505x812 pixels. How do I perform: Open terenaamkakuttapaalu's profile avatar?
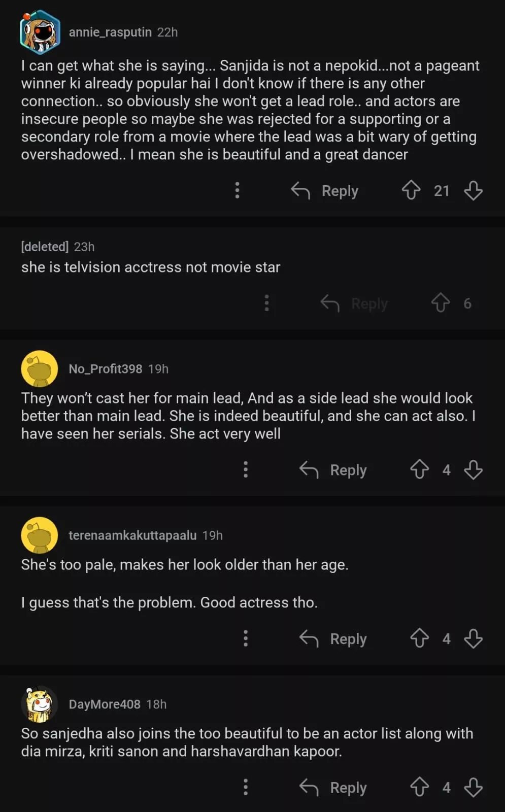point(40,535)
